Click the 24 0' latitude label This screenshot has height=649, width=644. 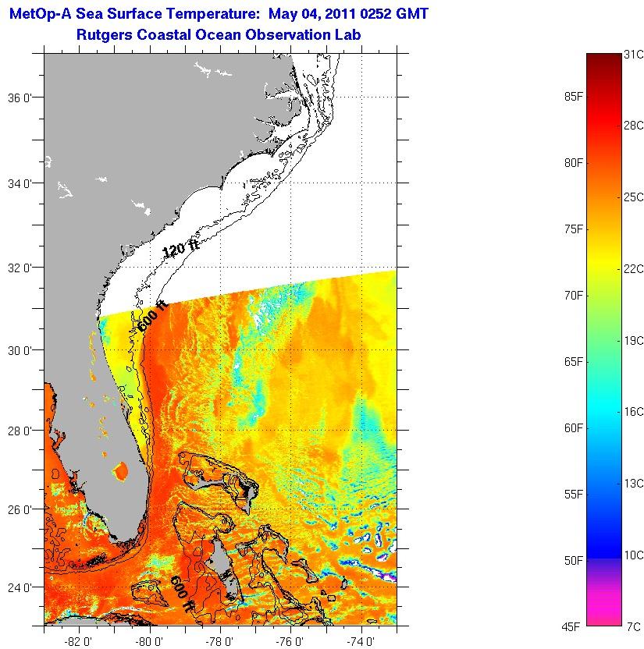pos(20,587)
